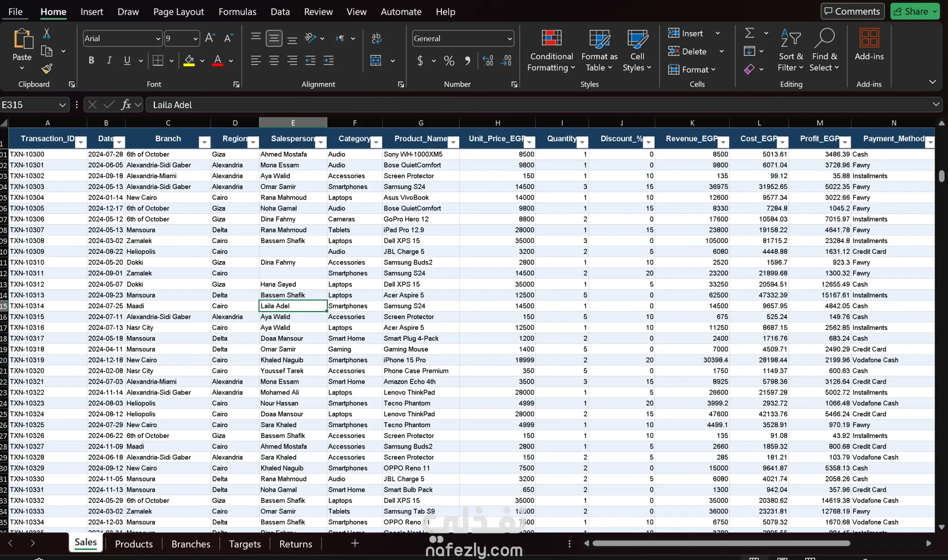Top-align the cell content
Screen dimensions: 948x560
pyautogui.click(x=256, y=38)
